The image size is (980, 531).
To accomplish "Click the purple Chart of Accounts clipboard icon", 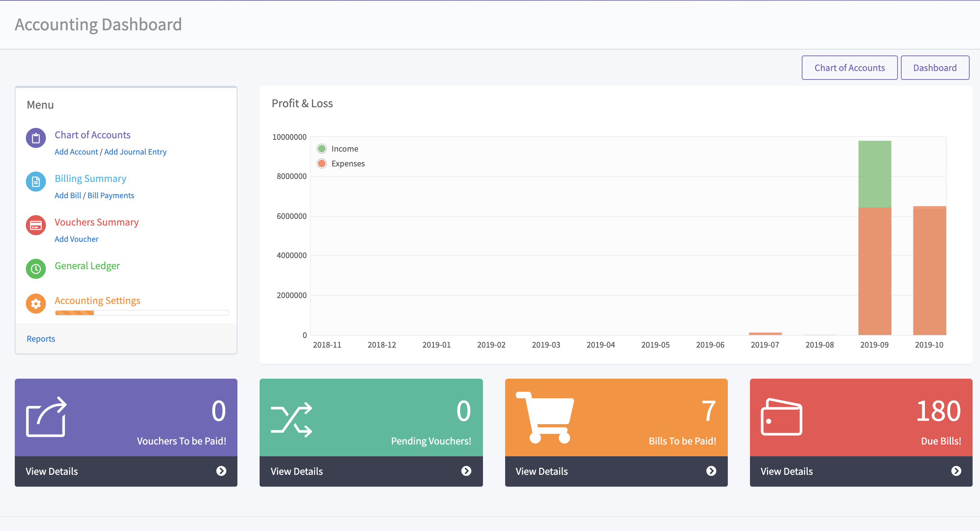I will point(36,138).
